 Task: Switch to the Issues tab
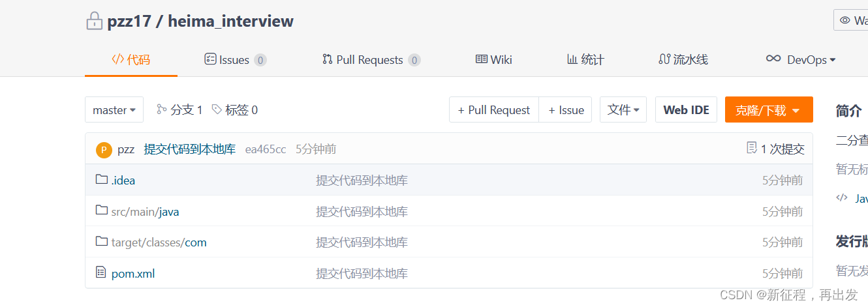[x=235, y=59]
